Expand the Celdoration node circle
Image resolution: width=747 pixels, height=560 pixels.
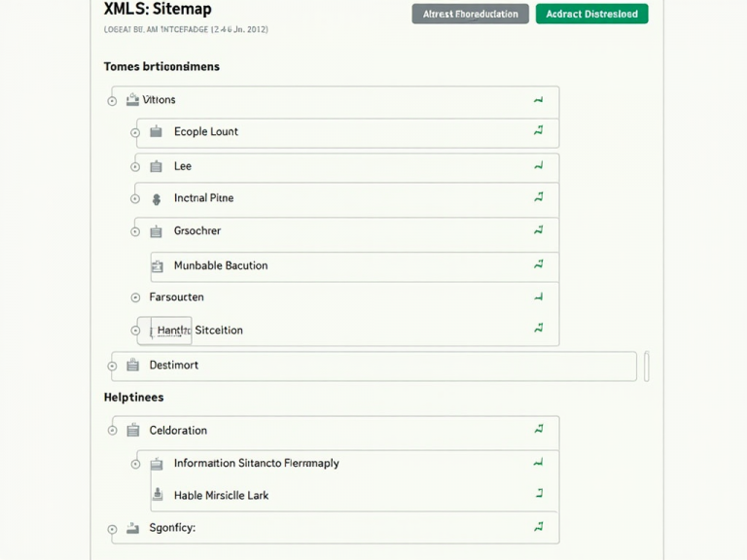click(112, 431)
